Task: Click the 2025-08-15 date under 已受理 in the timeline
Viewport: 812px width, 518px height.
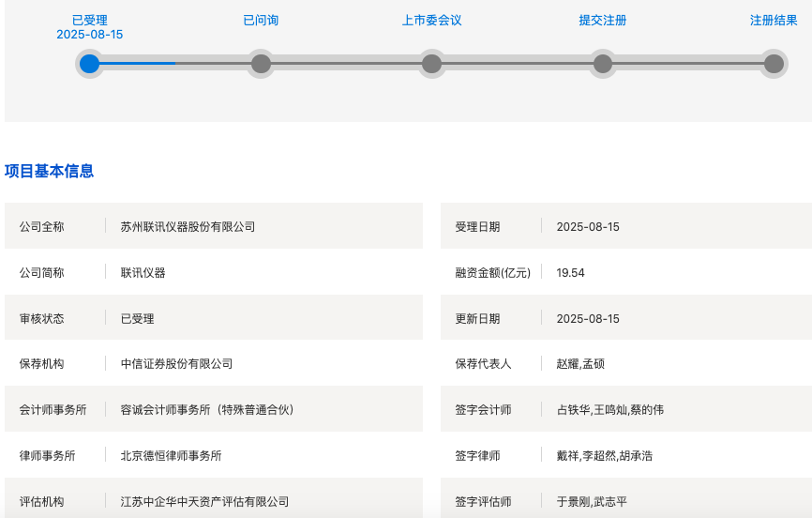Action: click(90, 34)
